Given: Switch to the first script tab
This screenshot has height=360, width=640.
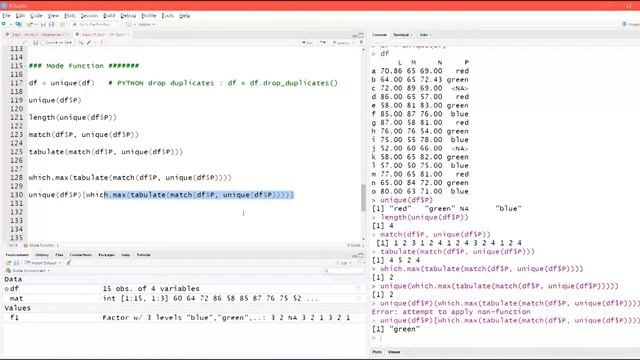Looking at the screenshot, I should 37,35.
